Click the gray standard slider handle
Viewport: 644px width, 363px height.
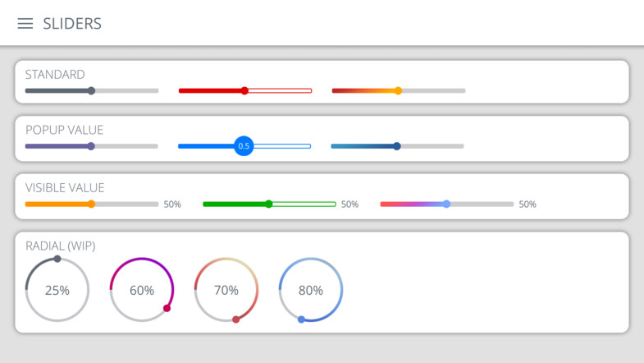(91, 90)
